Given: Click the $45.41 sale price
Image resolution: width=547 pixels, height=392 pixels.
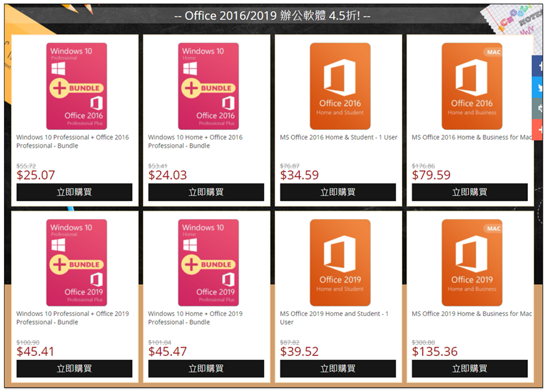Looking at the screenshot, I should [36, 352].
